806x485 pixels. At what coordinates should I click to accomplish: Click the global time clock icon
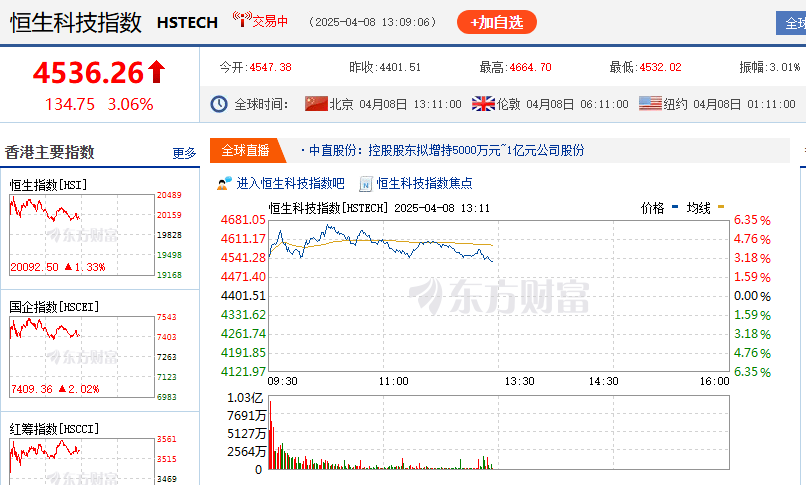click(219, 104)
